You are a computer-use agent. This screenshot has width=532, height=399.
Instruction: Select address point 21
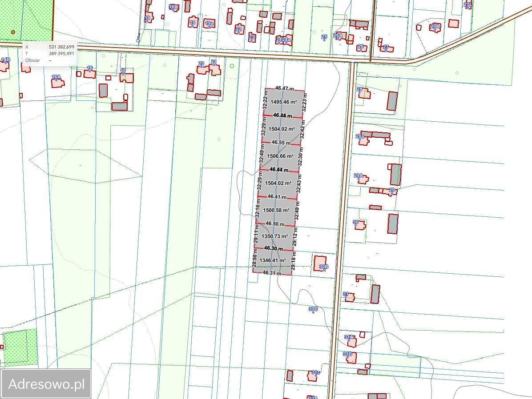tap(214, 62)
